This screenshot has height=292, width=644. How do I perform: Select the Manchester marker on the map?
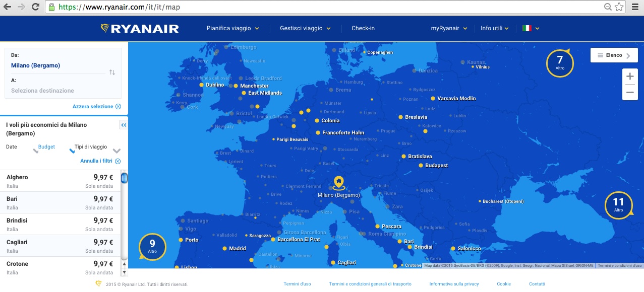coord(236,86)
